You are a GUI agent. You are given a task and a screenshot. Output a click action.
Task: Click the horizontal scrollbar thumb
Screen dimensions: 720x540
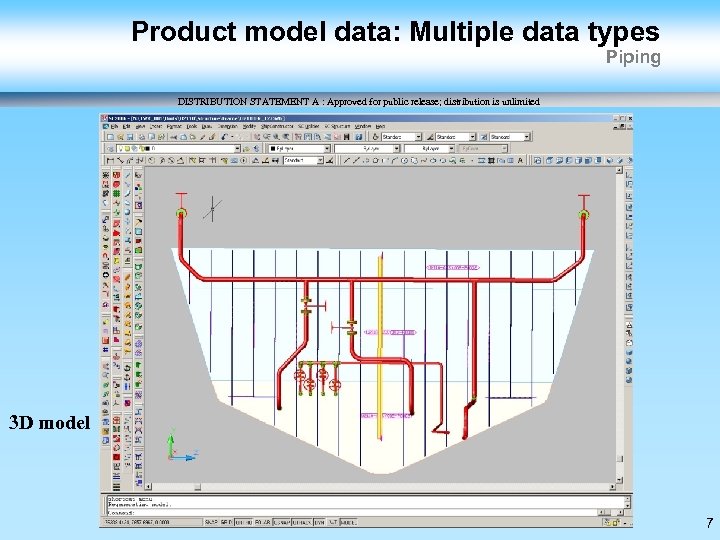pyautogui.click(x=197, y=486)
